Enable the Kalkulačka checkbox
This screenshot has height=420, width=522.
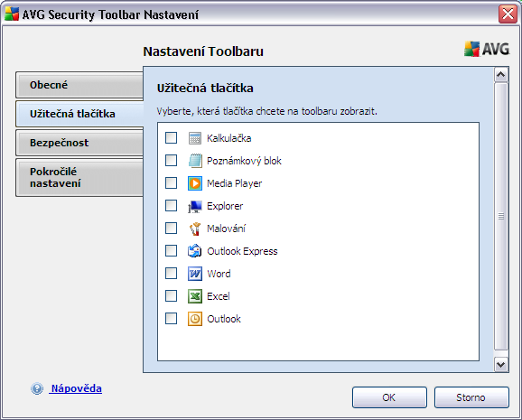tap(171, 137)
